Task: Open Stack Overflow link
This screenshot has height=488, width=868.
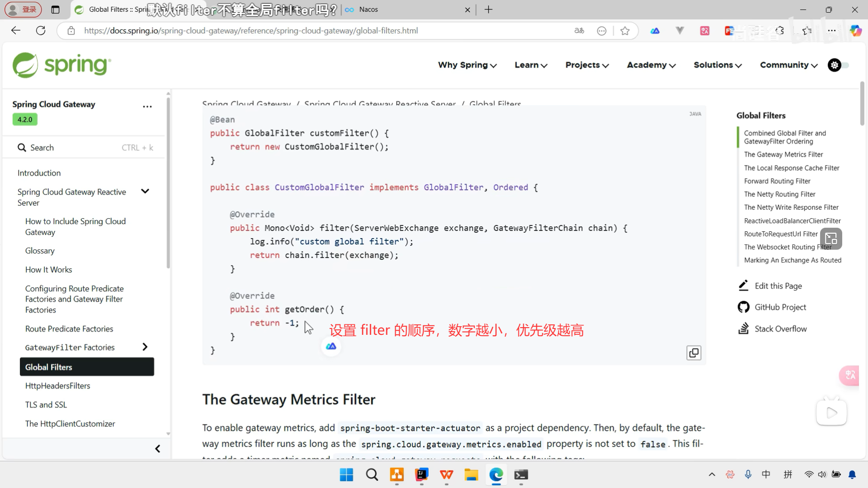Action: coord(780,329)
